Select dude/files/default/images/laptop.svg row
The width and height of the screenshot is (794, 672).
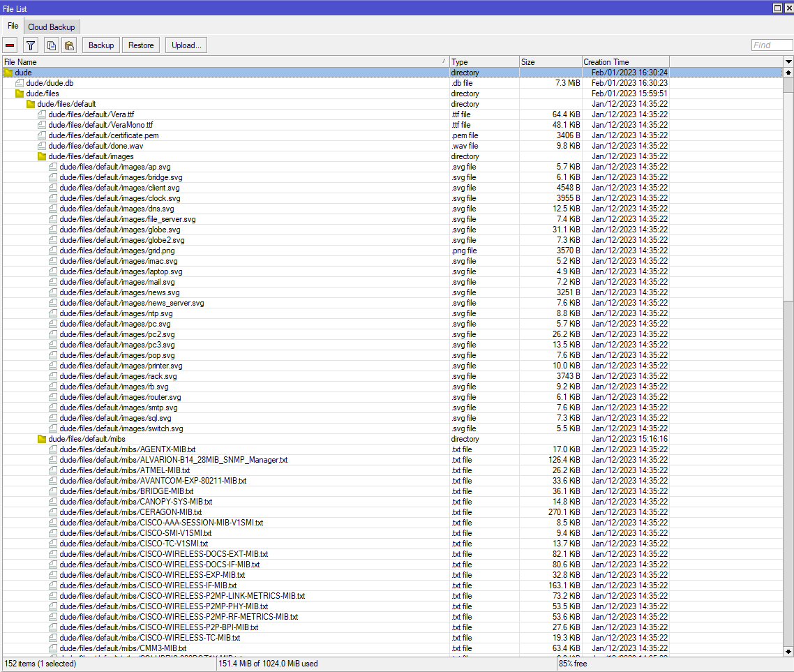(392, 271)
